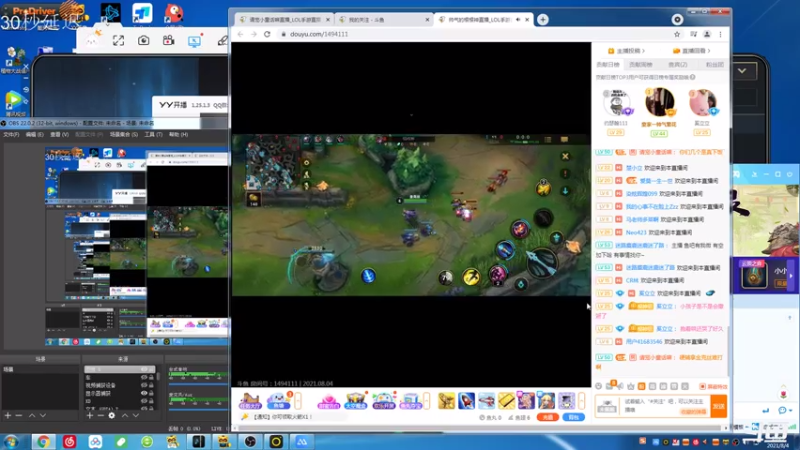The width and height of the screenshot is (800, 450).
Task: Click username 用户41683546 in chat
Action: click(644, 342)
